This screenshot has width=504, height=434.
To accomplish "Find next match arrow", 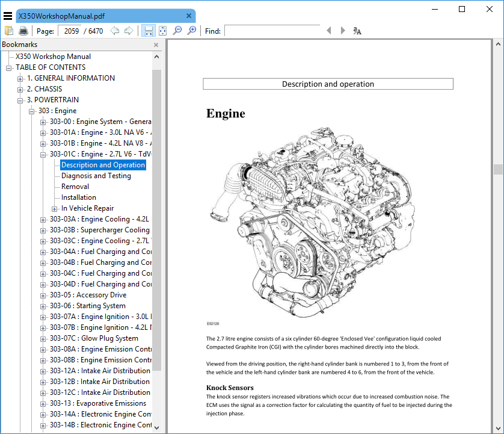I will pos(343,31).
